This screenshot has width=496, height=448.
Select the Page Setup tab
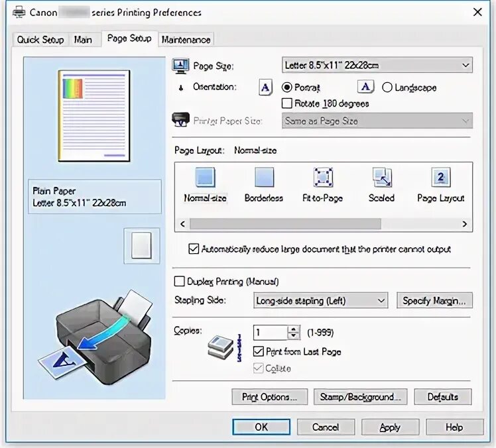pyautogui.click(x=129, y=38)
